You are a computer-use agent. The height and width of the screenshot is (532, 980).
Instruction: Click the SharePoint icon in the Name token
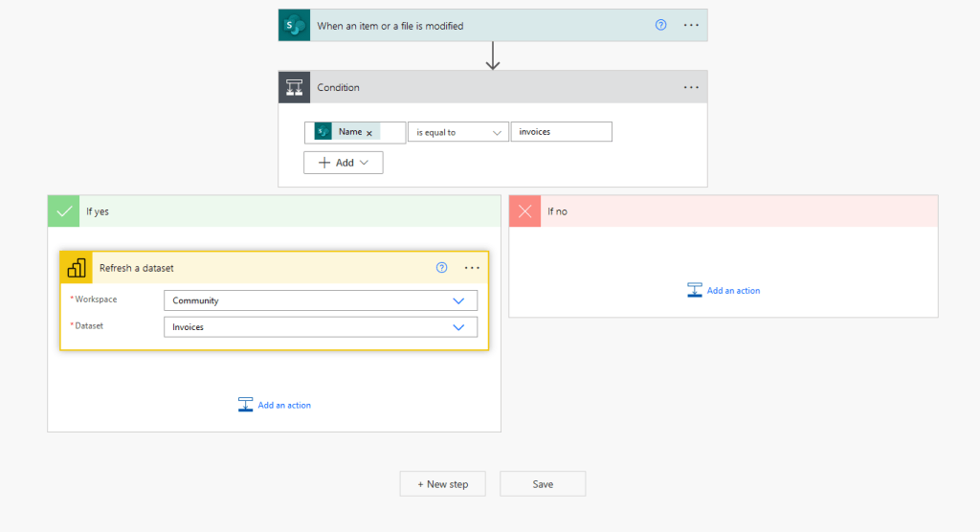(x=323, y=132)
